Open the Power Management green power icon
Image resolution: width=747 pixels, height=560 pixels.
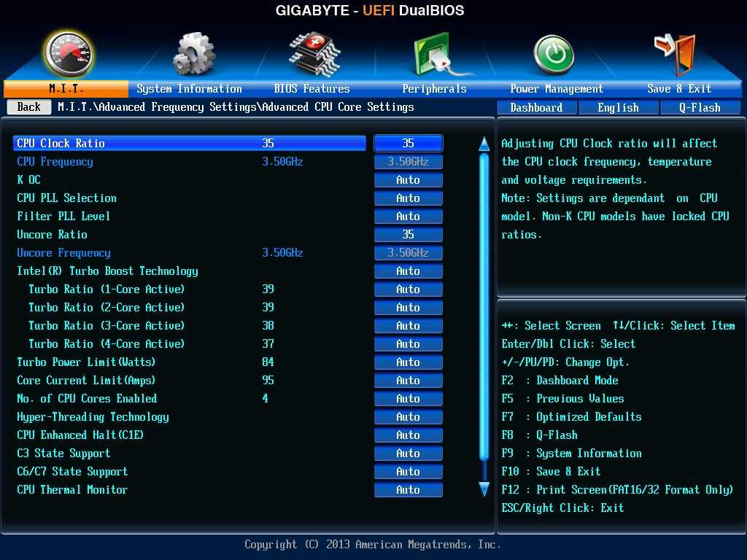pos(554,55)
